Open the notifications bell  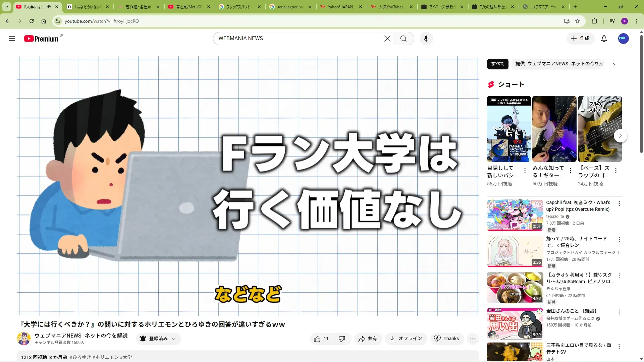tap(604, 39)
